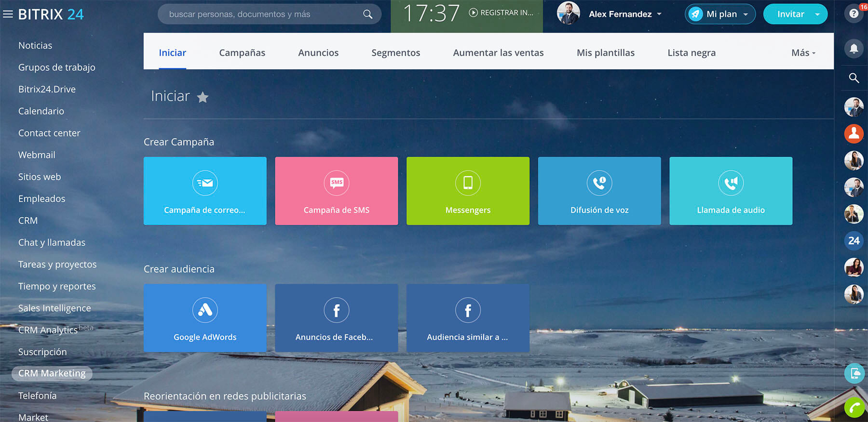This screenshot has height=422, width=868.
Task: Open the orange user contact icon
Action: tap(854, 133)
